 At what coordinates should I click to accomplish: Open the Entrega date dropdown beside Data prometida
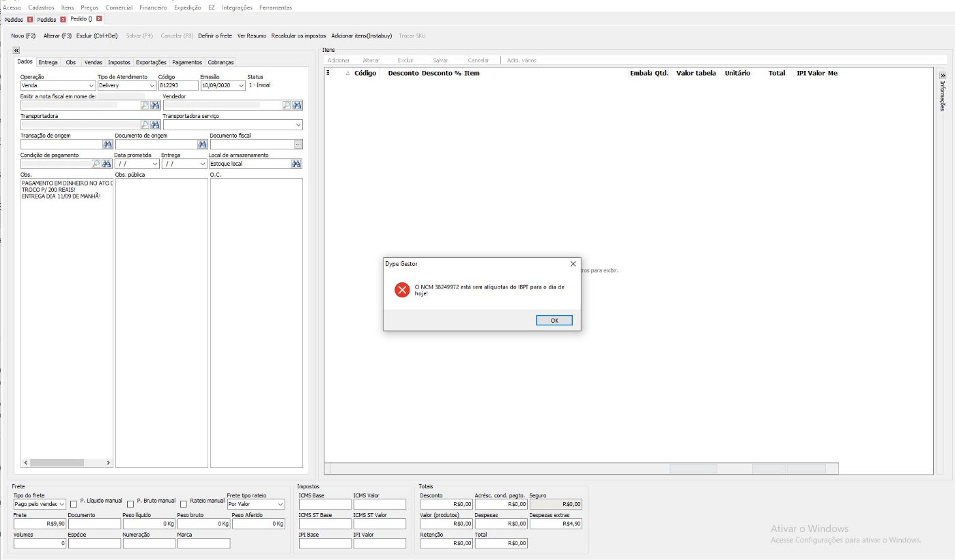(203, 164)
